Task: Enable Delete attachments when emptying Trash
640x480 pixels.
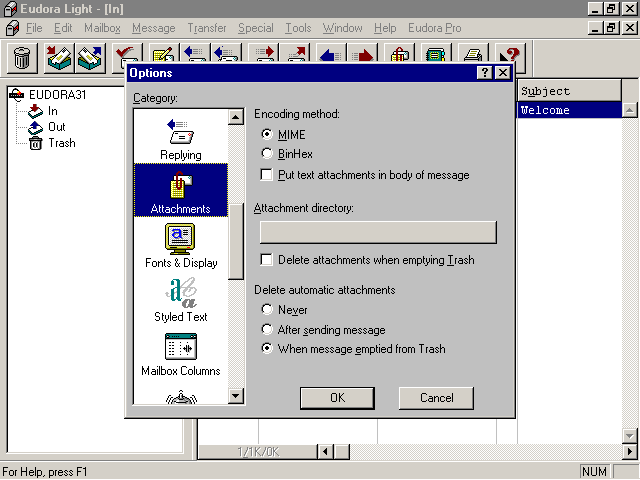Action: point(267,260)
